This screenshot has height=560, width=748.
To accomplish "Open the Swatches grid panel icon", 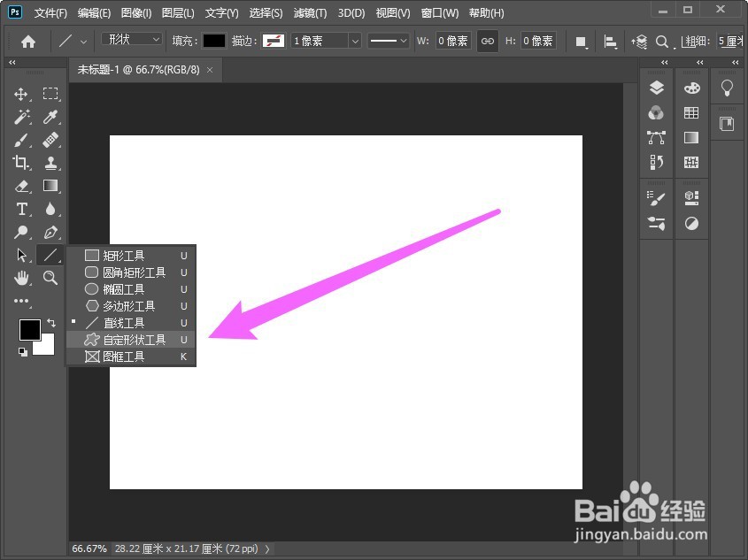I will tap(691, 113).
